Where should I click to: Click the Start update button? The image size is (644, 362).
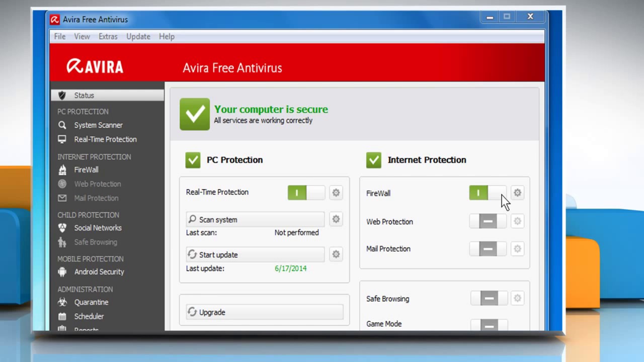[255, 254]
